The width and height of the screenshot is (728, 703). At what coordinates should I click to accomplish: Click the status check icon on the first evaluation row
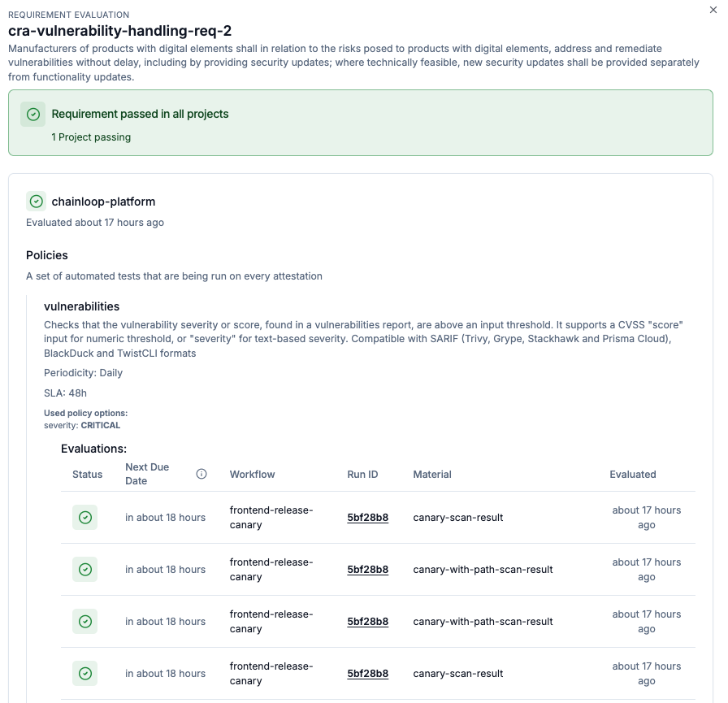[x=84, y=517]
